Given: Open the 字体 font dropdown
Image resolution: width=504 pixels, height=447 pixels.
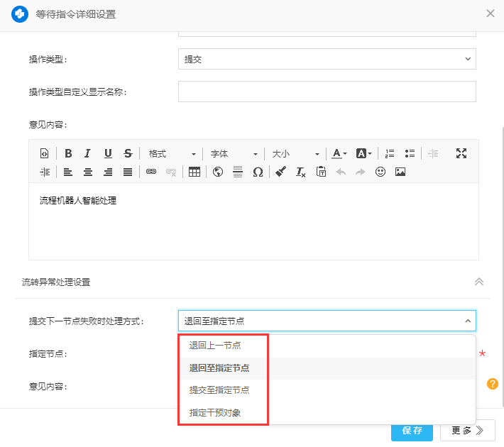Looking at the screenshot, I should 234,153.
